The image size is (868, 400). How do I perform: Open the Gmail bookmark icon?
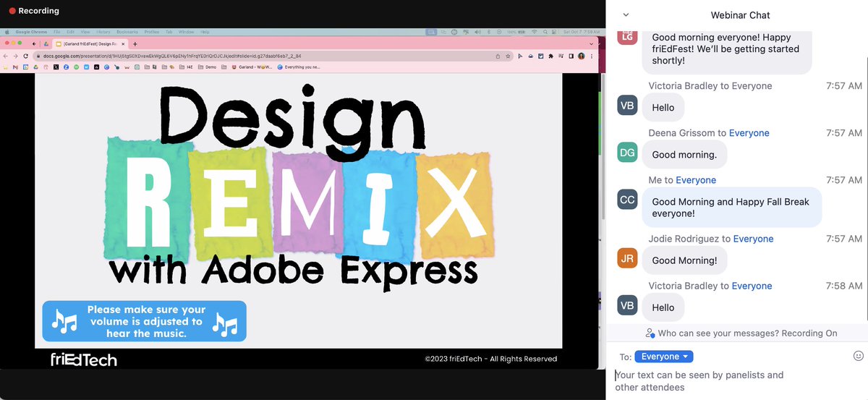tap(15, 67)
